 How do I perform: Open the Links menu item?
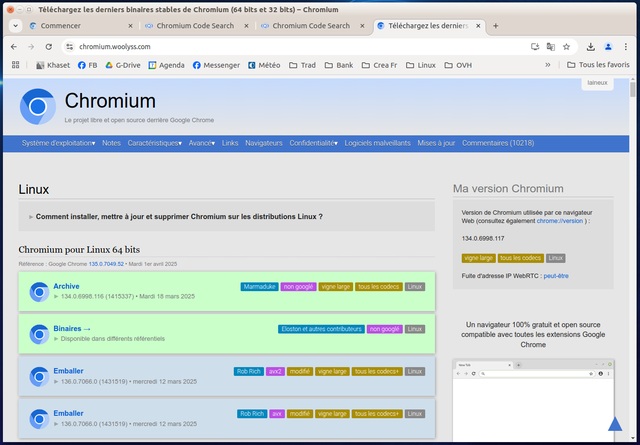[230, 143]
